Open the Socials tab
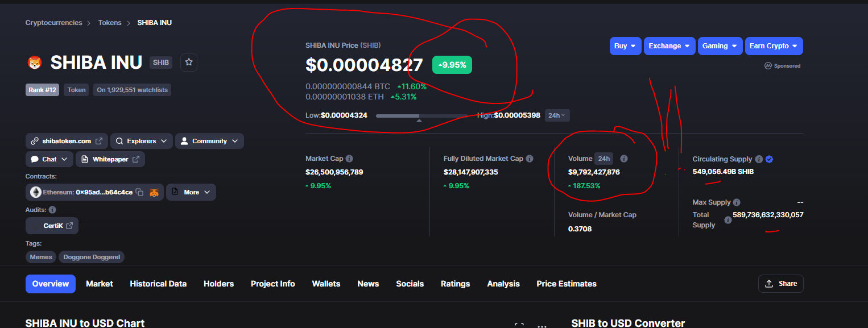 point(410,284)
